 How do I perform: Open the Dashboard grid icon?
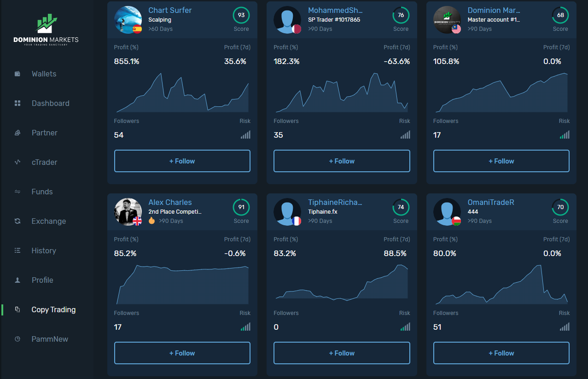(17, 103)
